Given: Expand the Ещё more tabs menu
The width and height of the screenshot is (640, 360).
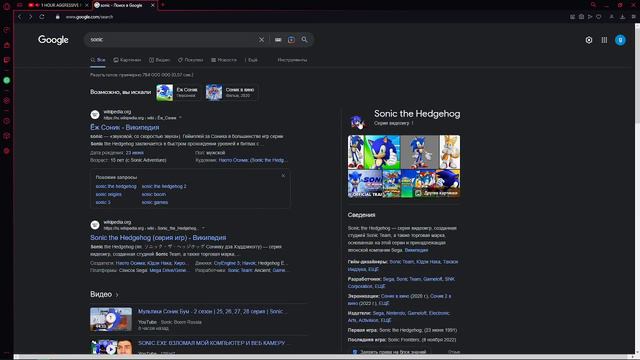Looking at the screenshot, I should pos(251,60).
